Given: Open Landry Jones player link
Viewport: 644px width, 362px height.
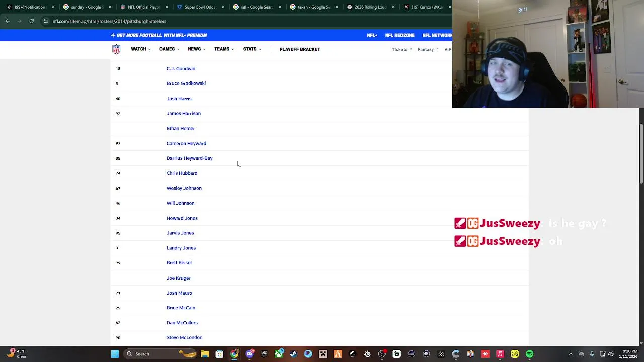Looking at the screenshot, I should [181, 248].
